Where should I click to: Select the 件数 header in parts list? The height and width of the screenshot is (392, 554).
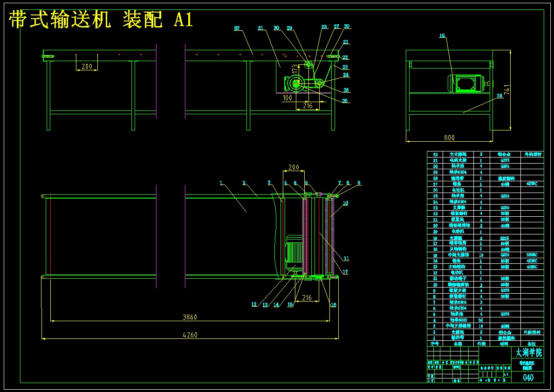481,344
